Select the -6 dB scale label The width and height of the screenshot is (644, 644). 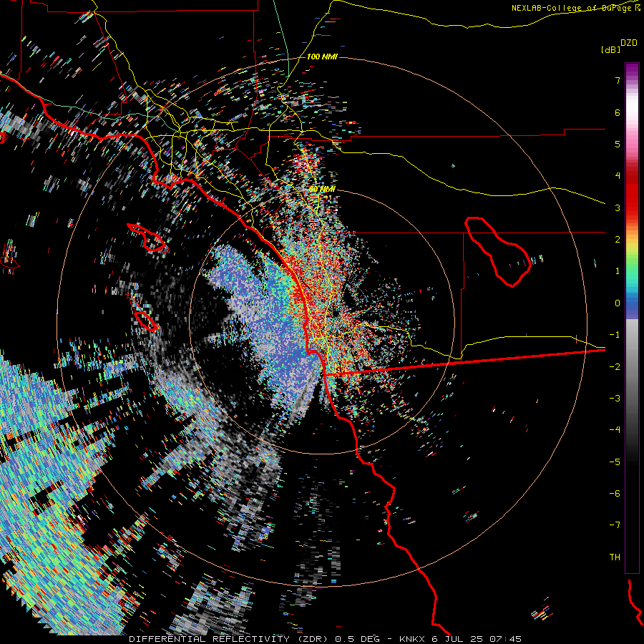615,494
